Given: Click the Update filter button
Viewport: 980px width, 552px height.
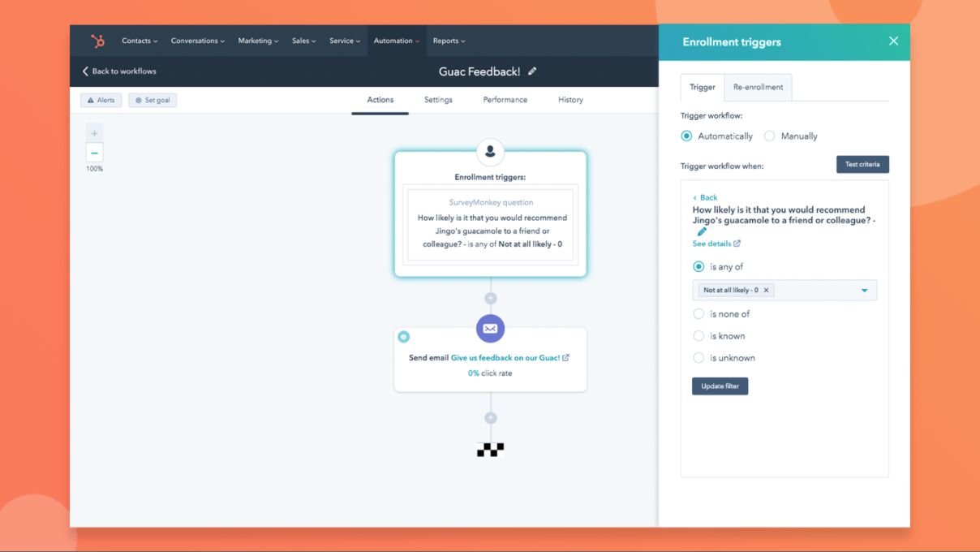Looking at the screenshot, I should click(x=720, y=386).
